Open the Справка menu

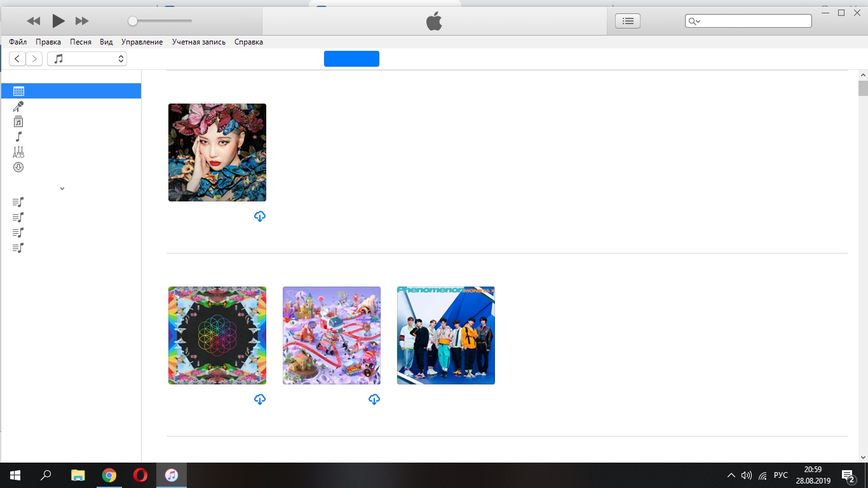[x=248, y=42]
